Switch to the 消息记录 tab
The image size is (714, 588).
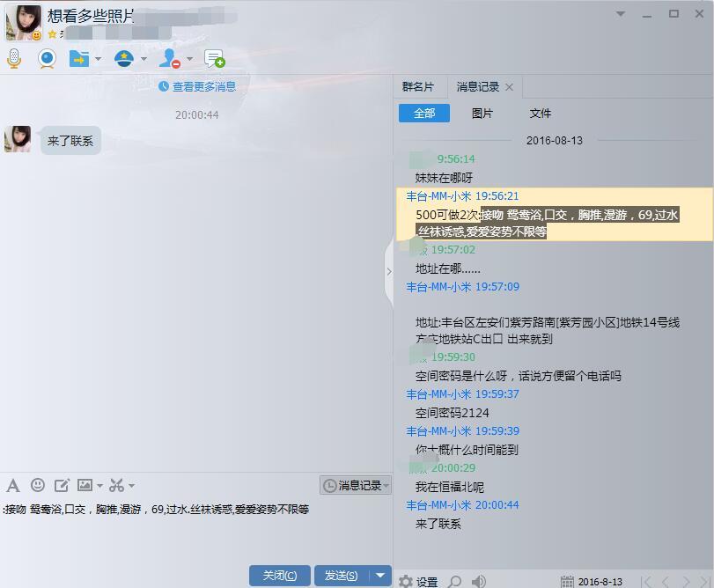coord(478,86)
